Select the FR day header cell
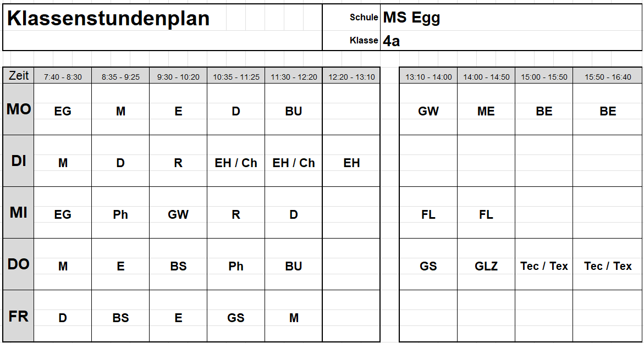This screenshot has height=343, width=644. pyautogui.click(x=19, y=316)
